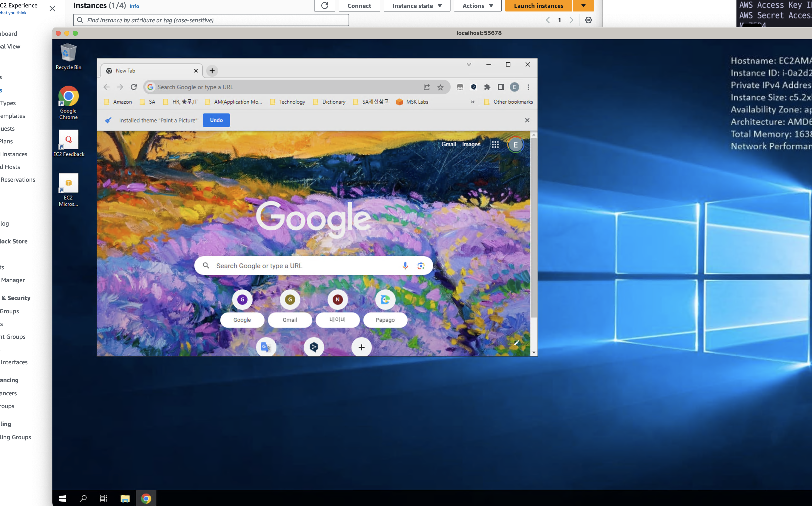Viewport: 812px width, 506px height.
Task: Bookmark this tab with the star icon
Action: tap(440, 87)
